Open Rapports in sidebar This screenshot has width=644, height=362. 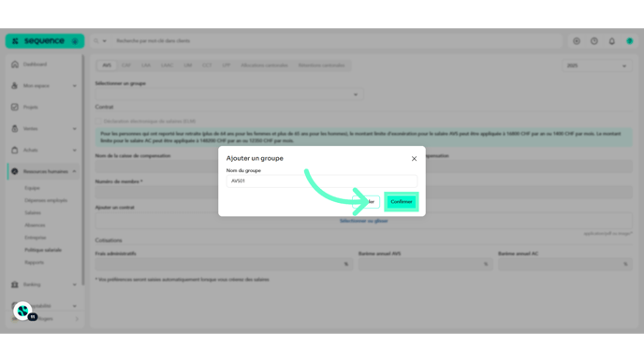coord(34,263)
